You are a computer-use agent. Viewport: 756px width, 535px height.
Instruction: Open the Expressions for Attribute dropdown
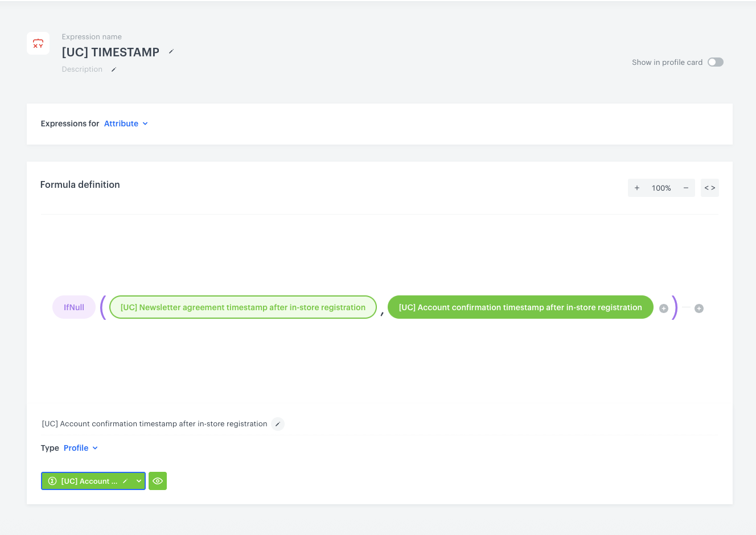[x=126, y=124]
